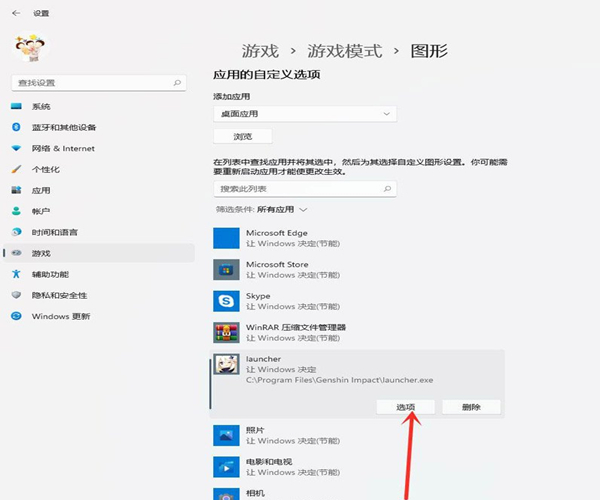Click the 照片 app icon
Image resolution: width=600 pixels, height=500 pixels.
[226, 435]
